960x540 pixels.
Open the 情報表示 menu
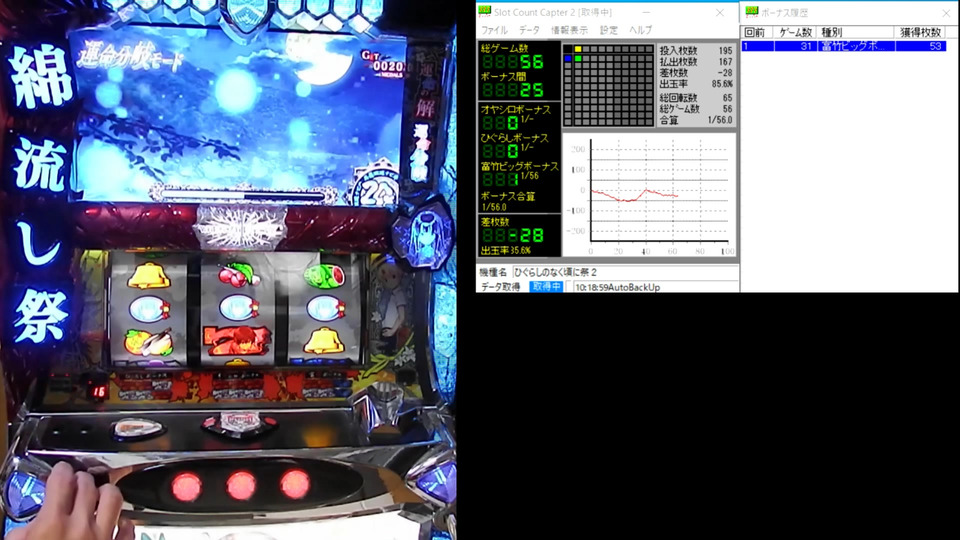(x=569, y=30)
